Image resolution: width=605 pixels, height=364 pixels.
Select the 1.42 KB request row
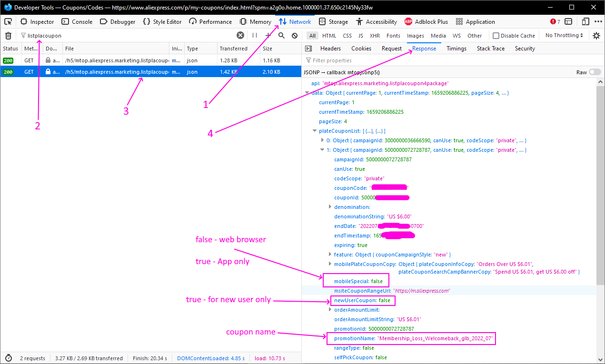point(150,72)
